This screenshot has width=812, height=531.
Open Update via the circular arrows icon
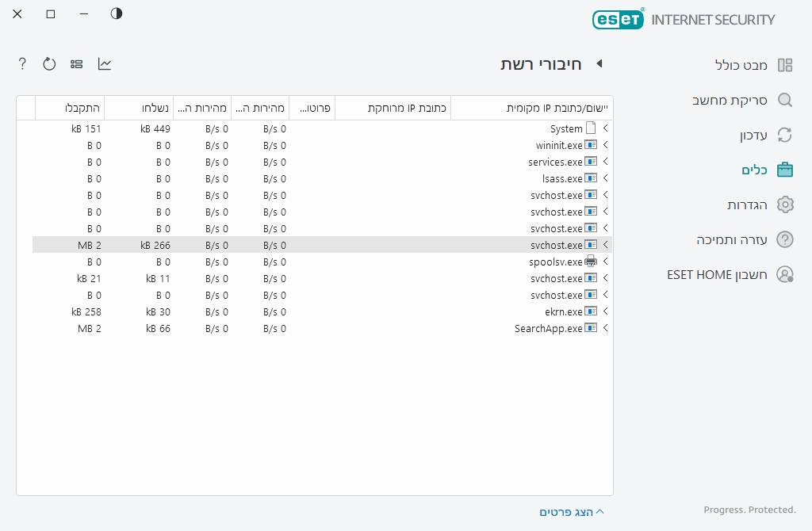(784, 135)
